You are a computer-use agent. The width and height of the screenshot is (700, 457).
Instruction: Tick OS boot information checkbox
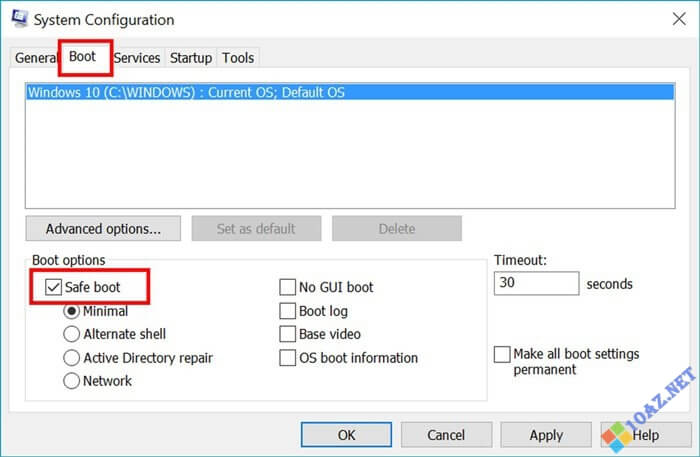click(288, 357)
